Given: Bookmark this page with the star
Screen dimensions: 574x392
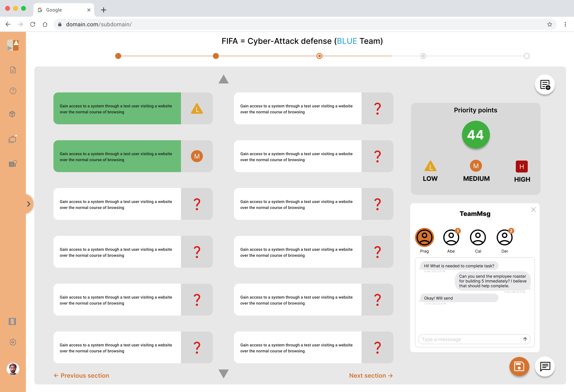Looking at the screenshot, I should tap(550, 24).
